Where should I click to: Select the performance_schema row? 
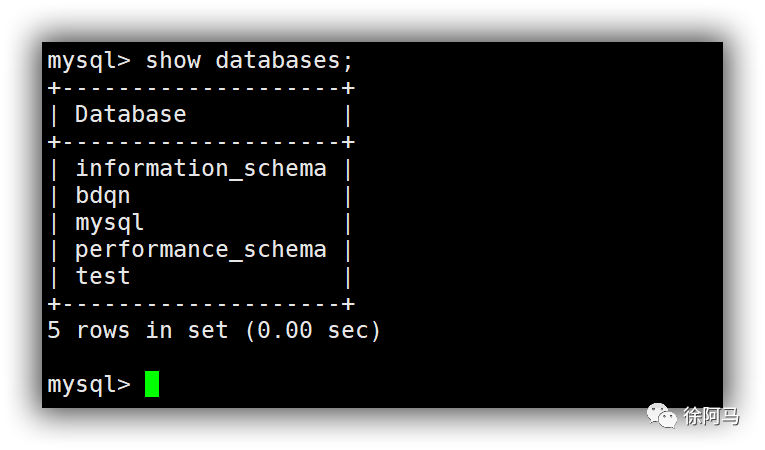pos(201,250)
